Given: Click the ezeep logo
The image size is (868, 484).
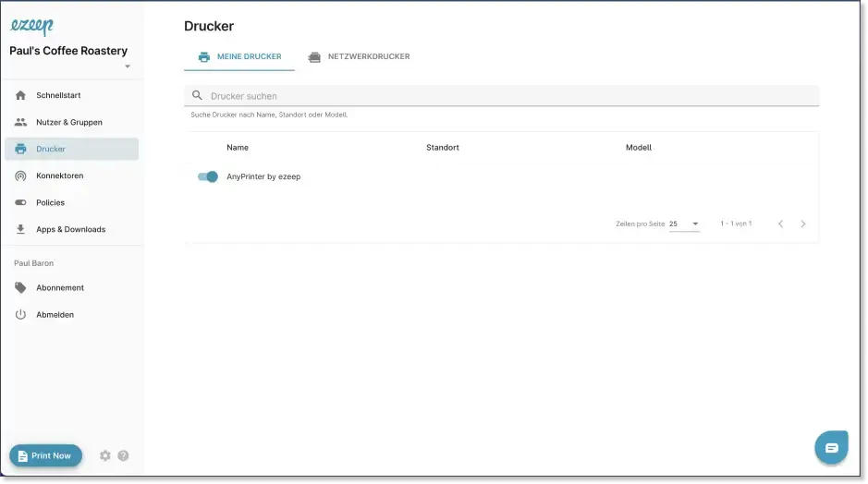Looking at the screenshot, I should [31, 27].
